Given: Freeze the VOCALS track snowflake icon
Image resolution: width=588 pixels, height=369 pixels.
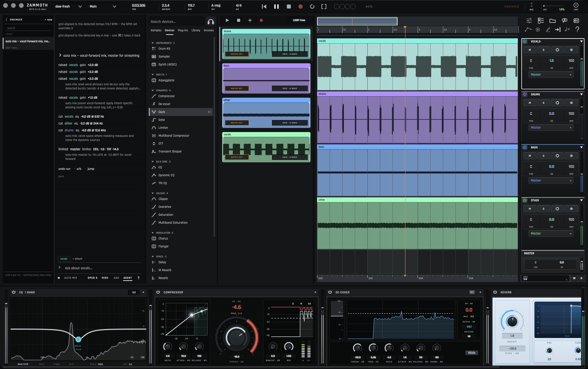Looking at the screenshot, I should click(571, 50).
